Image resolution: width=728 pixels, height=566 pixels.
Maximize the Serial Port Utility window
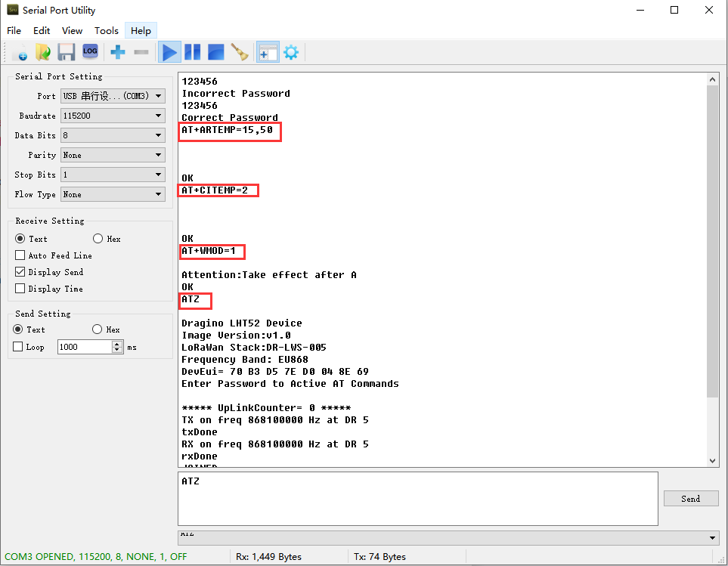pos(674,10)
